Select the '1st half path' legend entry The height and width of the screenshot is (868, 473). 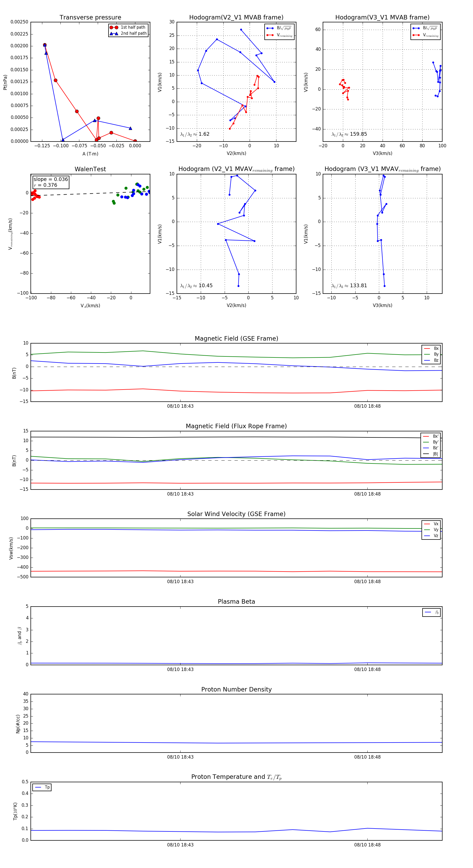[128, 27]
